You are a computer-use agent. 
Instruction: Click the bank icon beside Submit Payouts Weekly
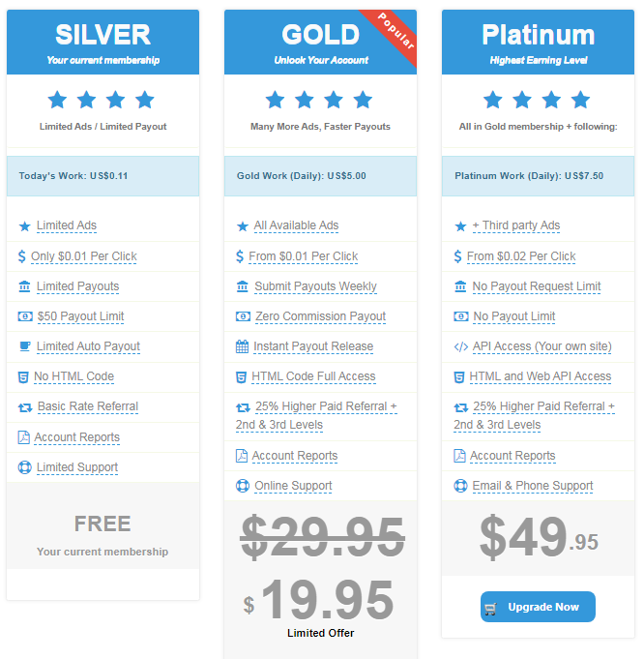pyautogui.click(x=243, y=286)
